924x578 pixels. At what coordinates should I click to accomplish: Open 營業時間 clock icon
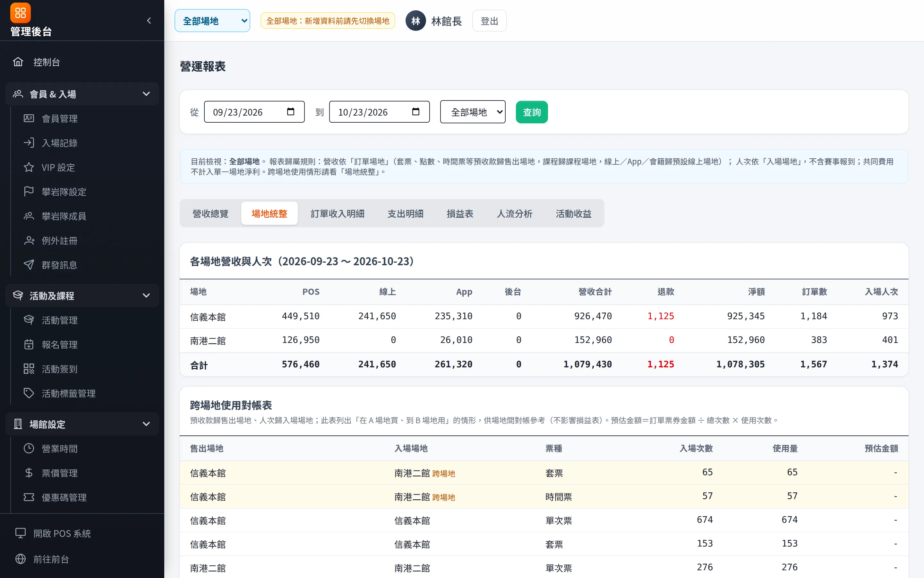coord(29,448)
